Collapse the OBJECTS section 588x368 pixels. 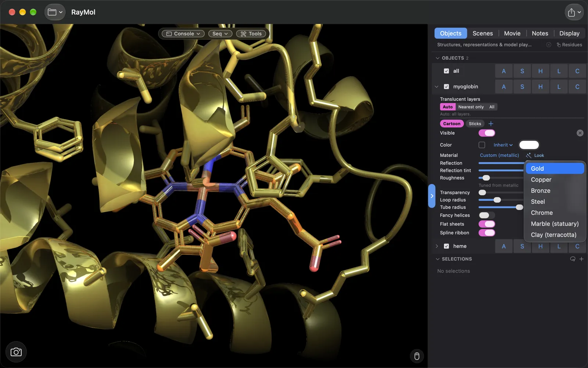[438, 58]
